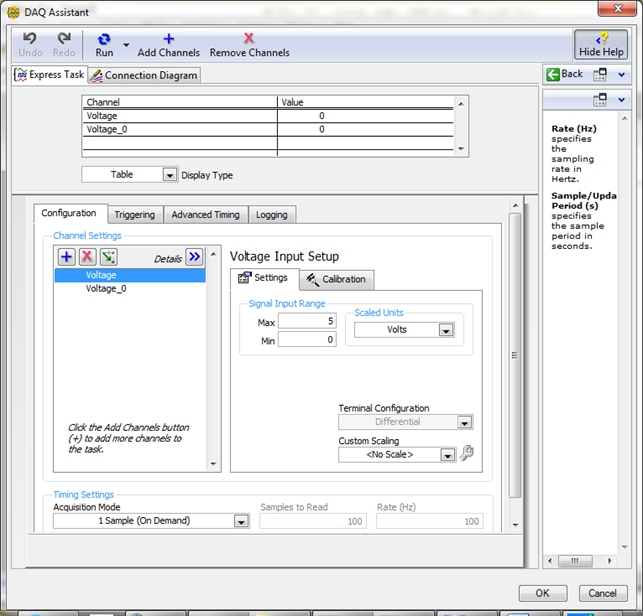Click the Value column header
Screen dimensions: 643x616
point(365,102)
